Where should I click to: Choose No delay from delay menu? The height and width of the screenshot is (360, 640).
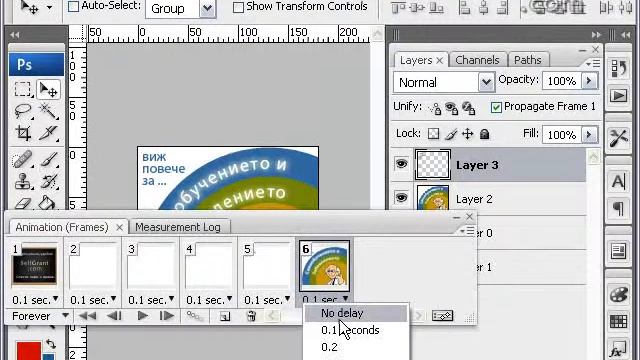click(x=356, y=313)
